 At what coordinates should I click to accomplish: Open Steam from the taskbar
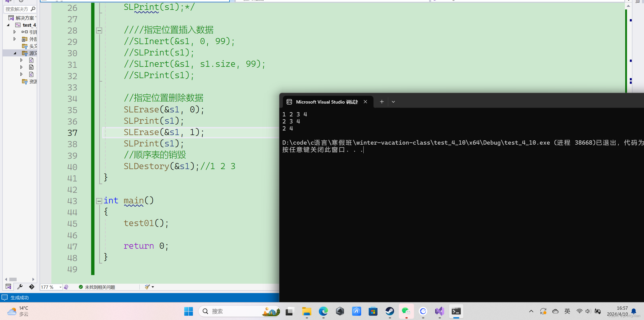(x=390, y=311)
